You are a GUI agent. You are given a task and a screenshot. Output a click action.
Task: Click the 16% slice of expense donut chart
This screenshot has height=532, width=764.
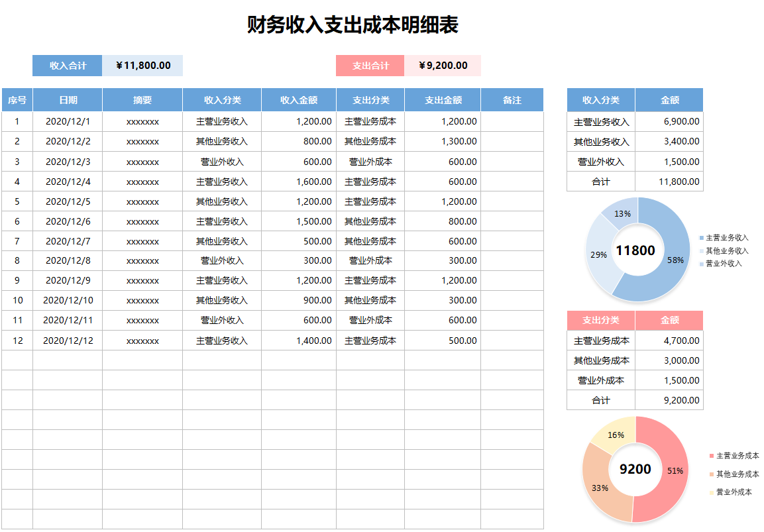616,435
